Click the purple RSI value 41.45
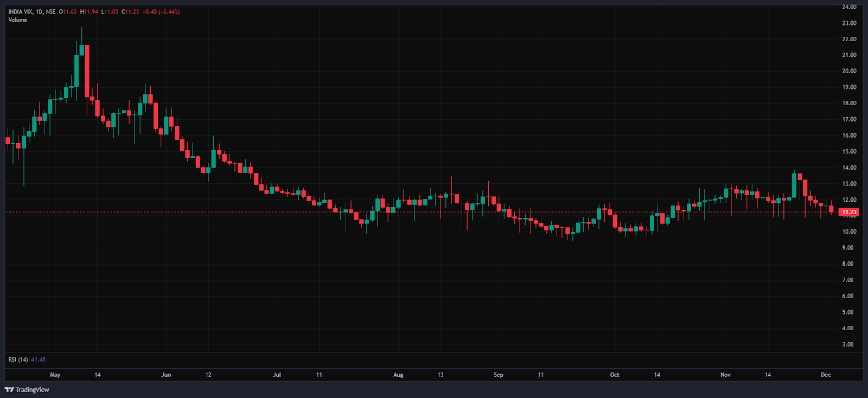868x398 pixels. pos(39,360)
